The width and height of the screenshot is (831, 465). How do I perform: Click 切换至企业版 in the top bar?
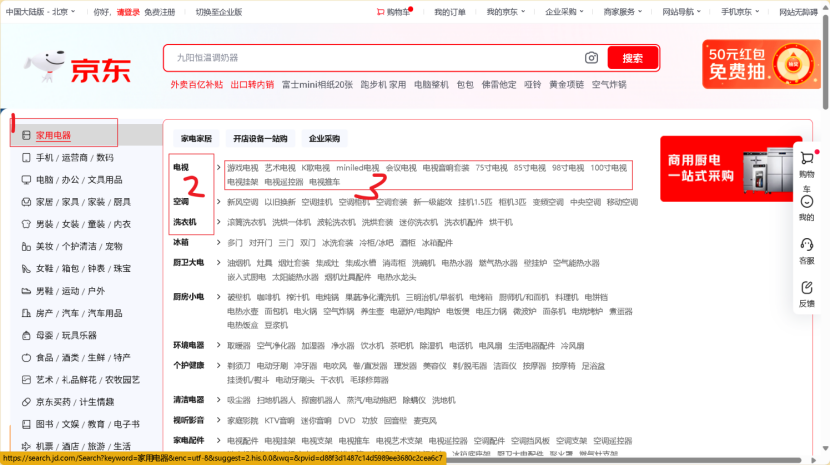218,12
